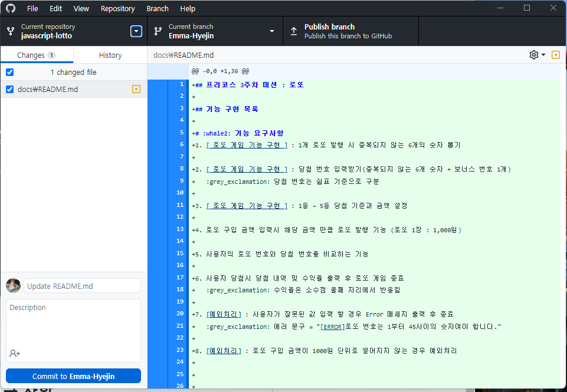Open the Help menu
This screenshot has width=567, height=392.
188,8
